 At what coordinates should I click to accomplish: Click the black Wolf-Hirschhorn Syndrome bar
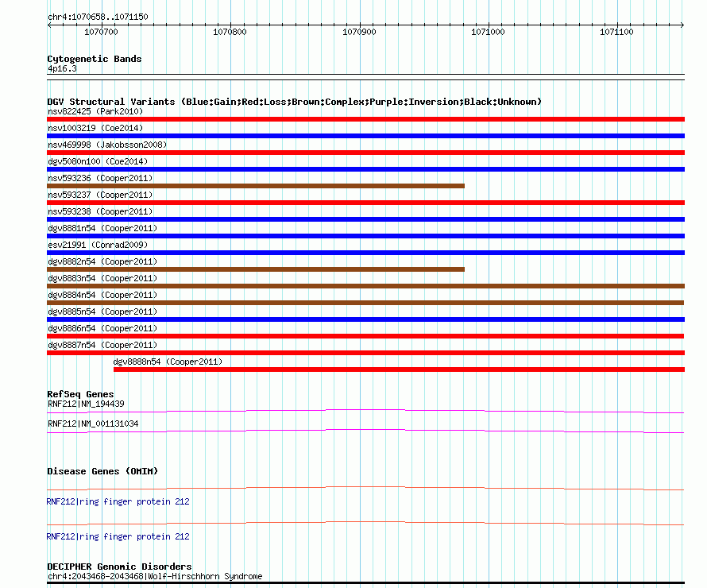365,583
